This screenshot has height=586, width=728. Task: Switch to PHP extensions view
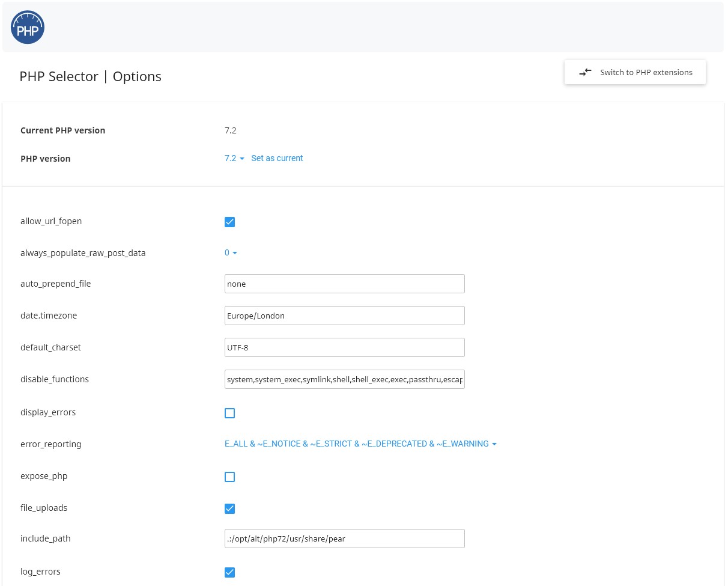click(x=635, y=72)
